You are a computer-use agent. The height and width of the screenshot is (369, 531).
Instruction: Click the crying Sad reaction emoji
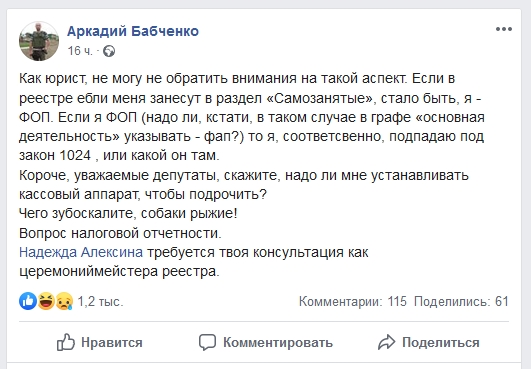(64, 301)
